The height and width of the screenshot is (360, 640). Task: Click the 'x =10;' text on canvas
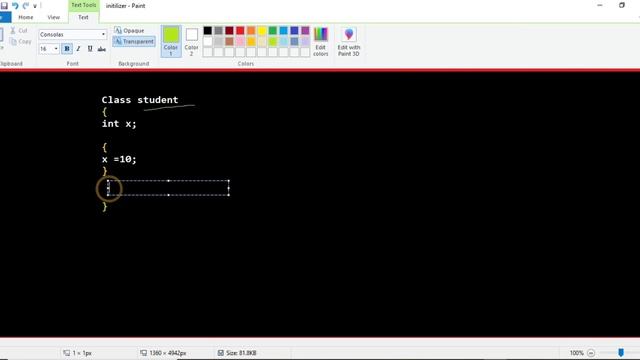(119, 159)
